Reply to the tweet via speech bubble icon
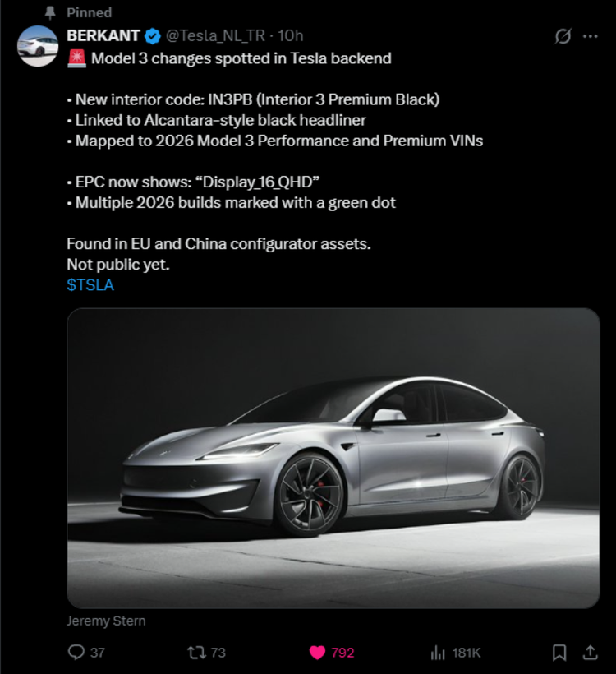The height and width of the screenshot is (674, 616). tap(76, 652)
